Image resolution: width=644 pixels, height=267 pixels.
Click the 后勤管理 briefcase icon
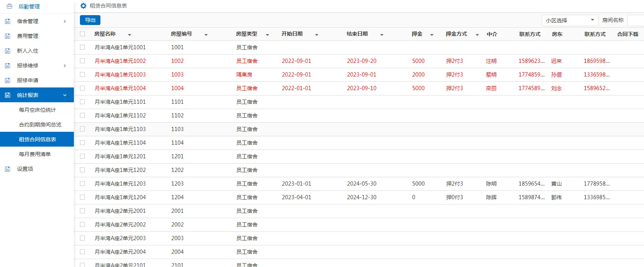[9, 6]
